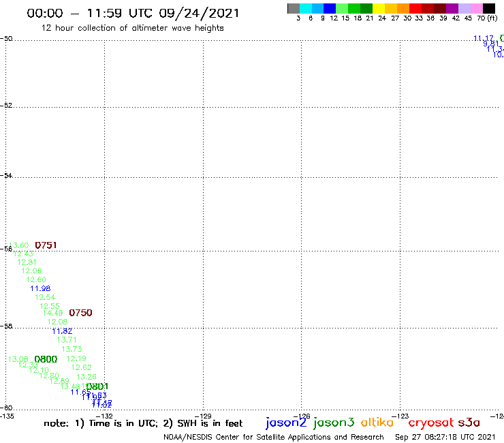Select the dark red s3a satellite label

[x=469, y=422]
